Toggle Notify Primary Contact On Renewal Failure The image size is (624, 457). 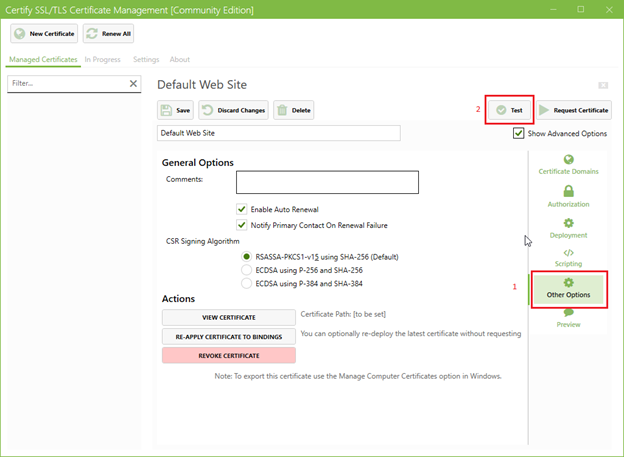click(x=241, y=225)
